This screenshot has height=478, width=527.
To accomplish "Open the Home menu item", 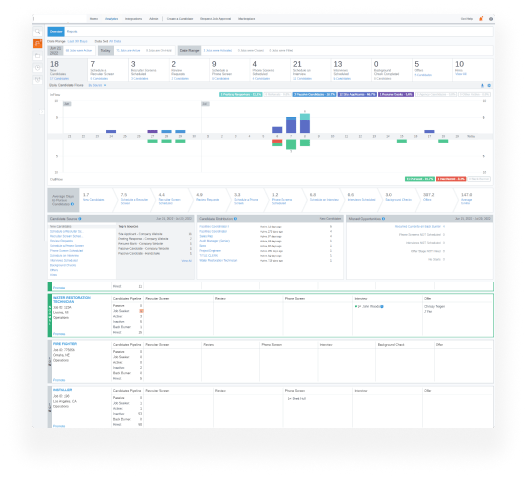I will point(94,19).
